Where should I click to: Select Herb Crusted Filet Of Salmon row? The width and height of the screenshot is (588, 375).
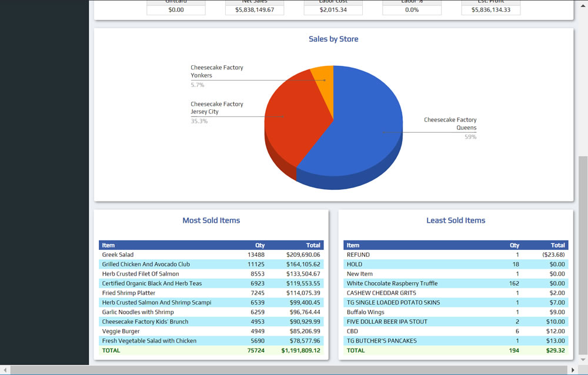(211, 274)
